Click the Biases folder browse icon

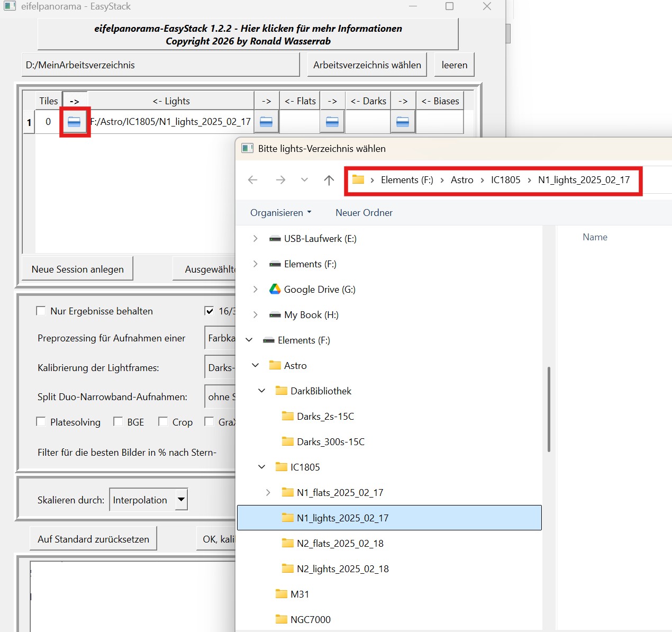403,122
